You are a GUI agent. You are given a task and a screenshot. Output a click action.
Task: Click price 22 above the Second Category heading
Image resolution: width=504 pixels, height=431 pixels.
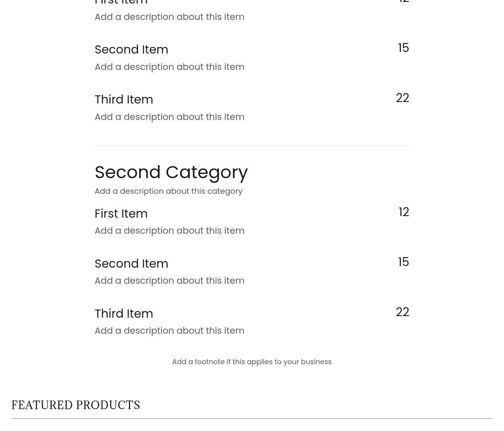tap(402, 98)
